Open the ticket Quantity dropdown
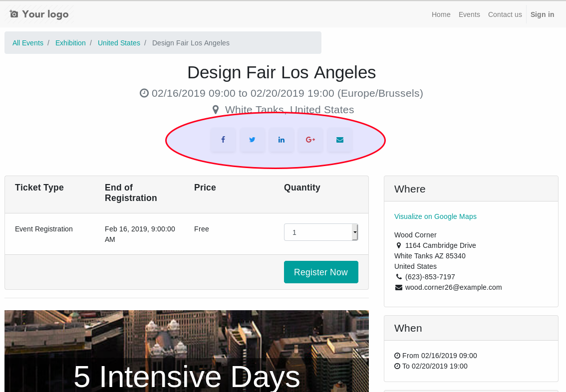This screenshot has width=566, height=392. click(x=321, y=232)
